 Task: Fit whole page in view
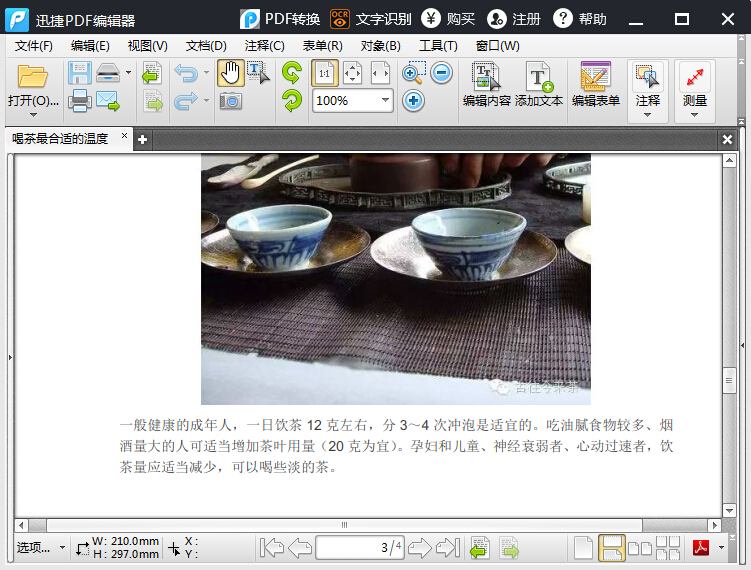point(353,73)
